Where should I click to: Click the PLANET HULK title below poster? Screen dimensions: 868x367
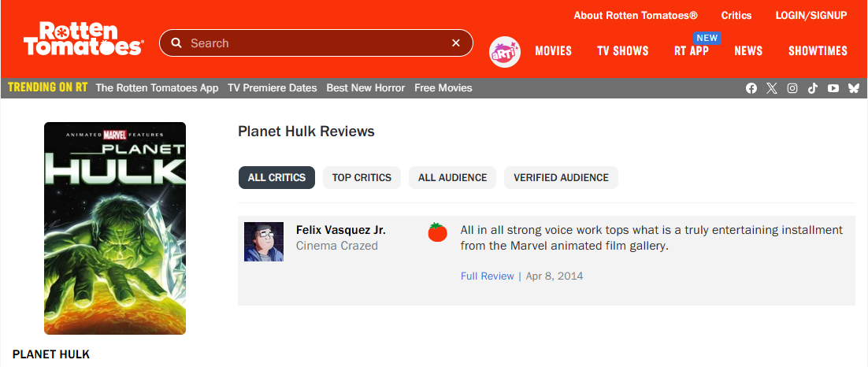point(51,354)
